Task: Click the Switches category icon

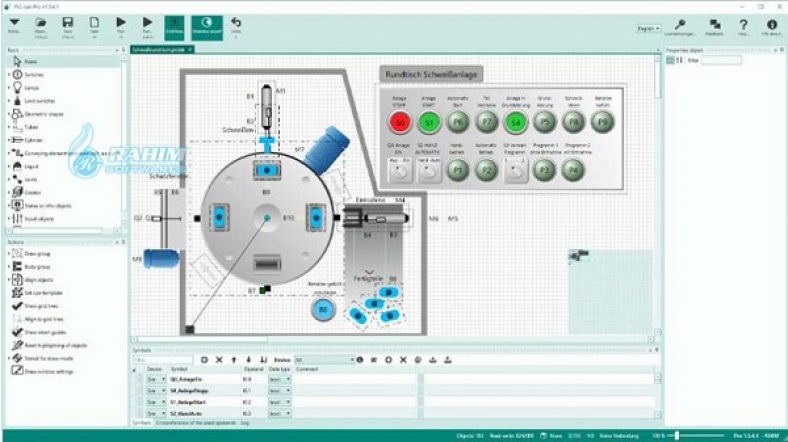Action: coord(17,74)
